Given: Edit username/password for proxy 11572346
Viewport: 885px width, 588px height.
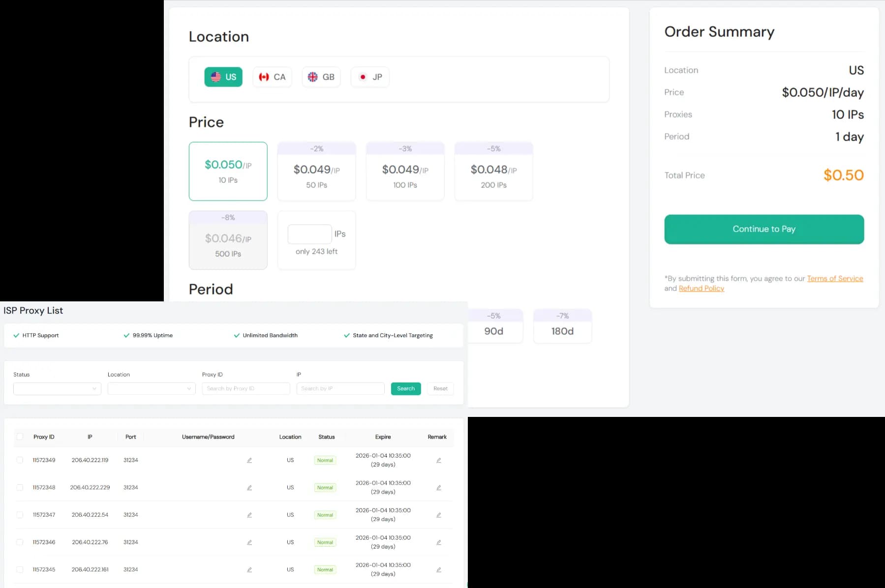Looking at the screenshot, I should click(249, 542).
